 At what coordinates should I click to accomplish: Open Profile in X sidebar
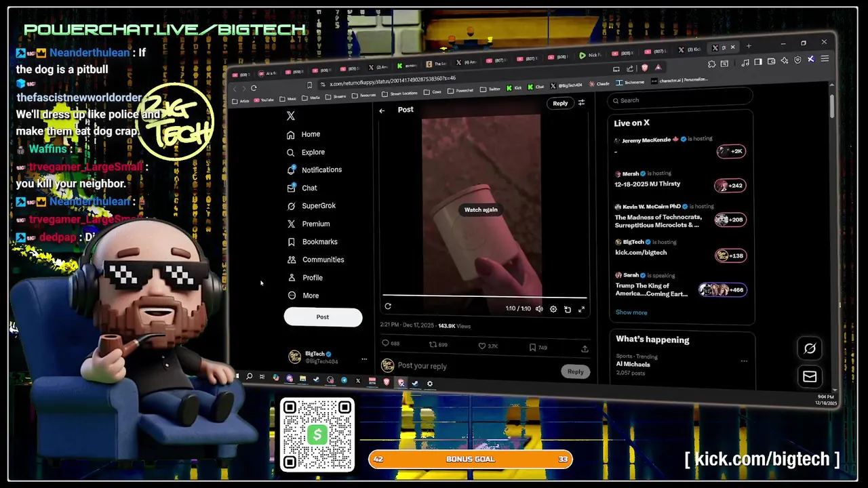pos(304,278)
